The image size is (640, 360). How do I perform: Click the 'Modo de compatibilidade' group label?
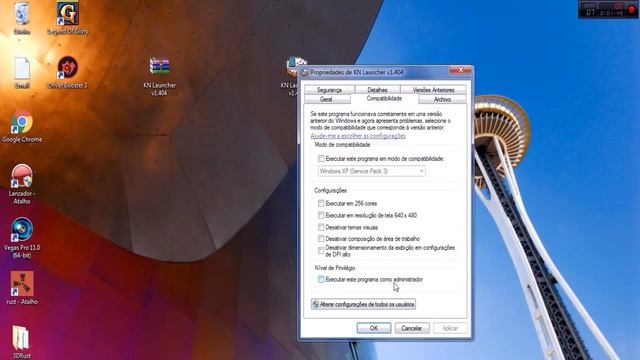point(342,145)
